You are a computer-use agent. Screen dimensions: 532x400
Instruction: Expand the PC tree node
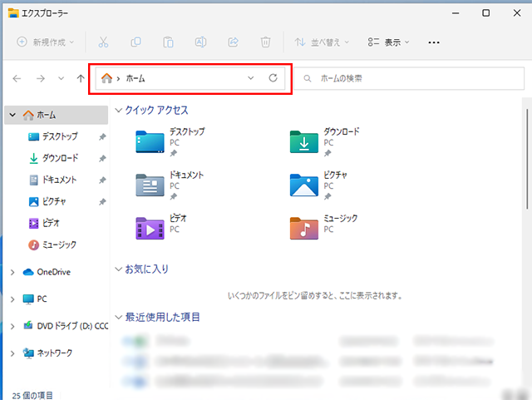click(12, 299)
